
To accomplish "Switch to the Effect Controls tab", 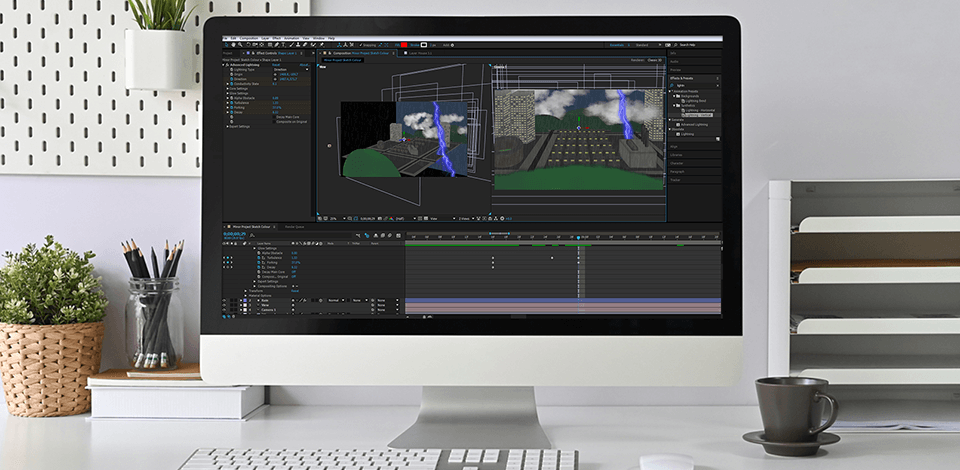I will [262, 53].
